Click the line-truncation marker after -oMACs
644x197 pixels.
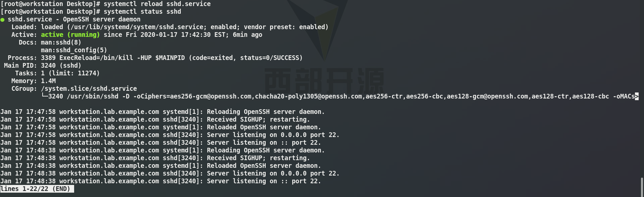[x=637, y=96]
